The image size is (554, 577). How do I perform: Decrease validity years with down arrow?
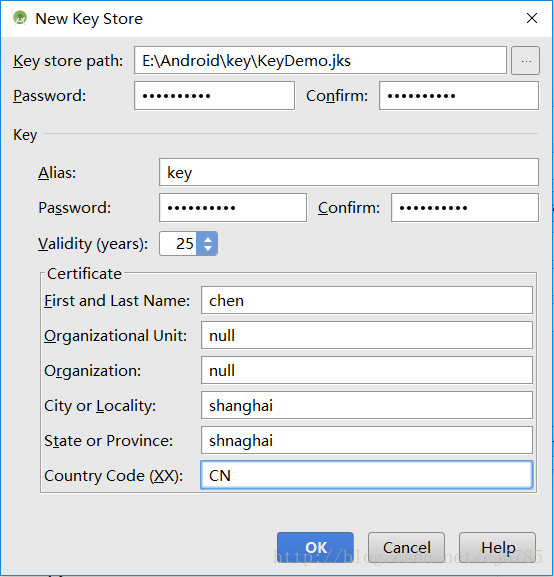[208, 248]
